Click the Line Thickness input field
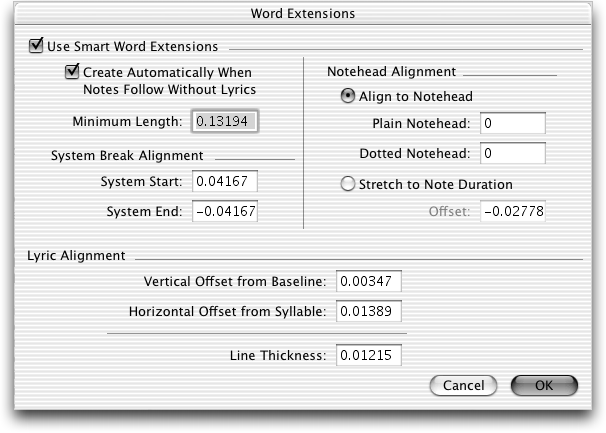 coord(369,355)
